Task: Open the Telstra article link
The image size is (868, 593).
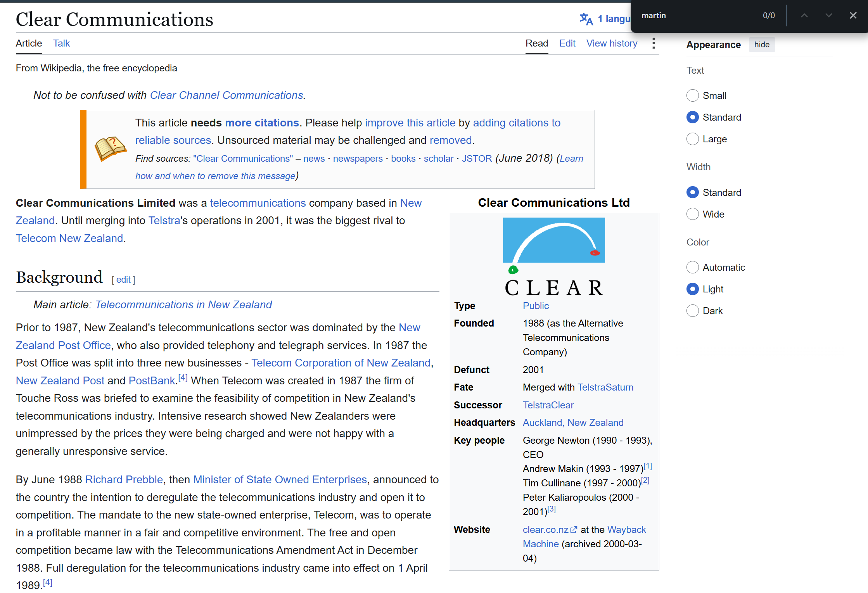Action: pos(164,221)
